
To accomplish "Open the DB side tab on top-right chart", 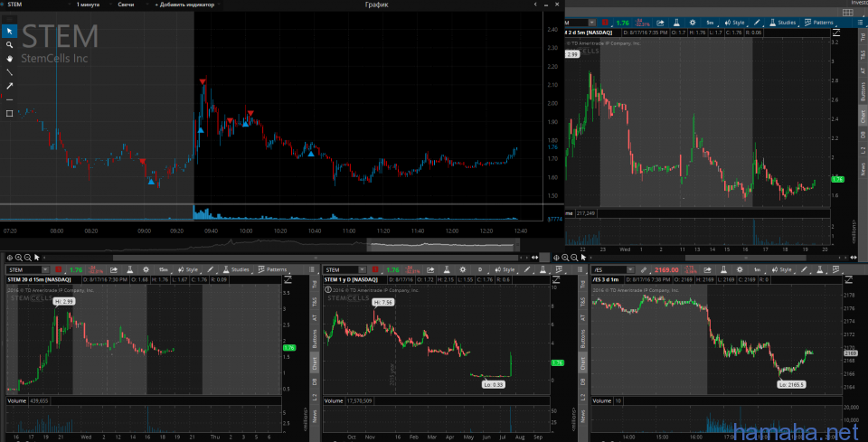I will pyautogui.click(x=863, y=135).
